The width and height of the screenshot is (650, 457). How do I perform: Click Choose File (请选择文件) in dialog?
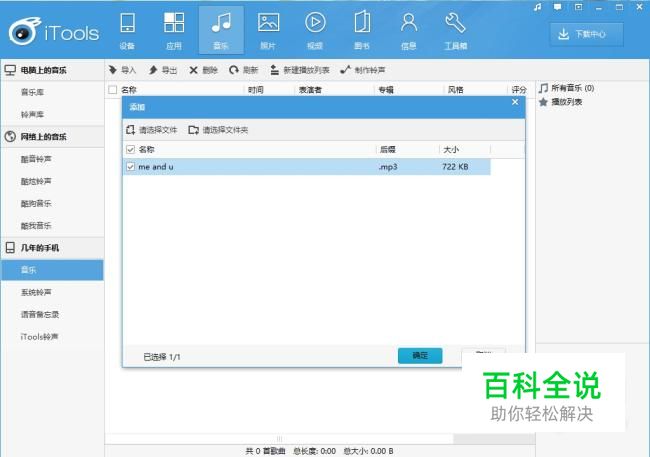tap(151, 130)
